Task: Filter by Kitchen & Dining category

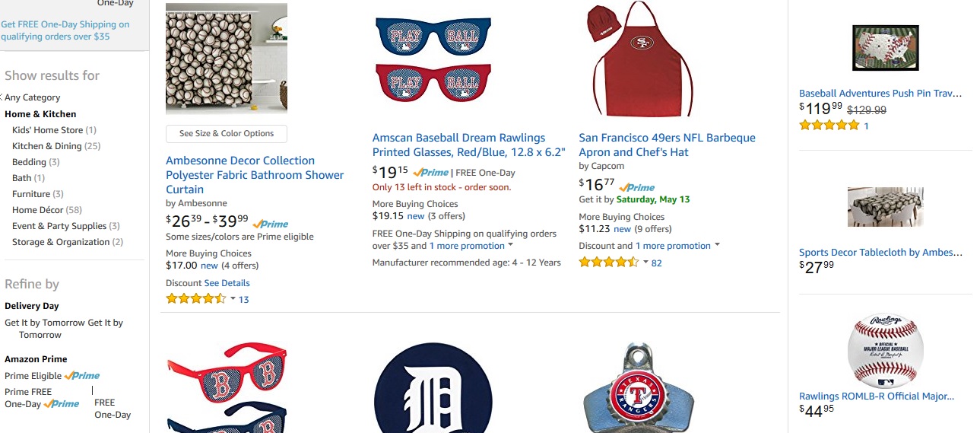Action: (x=46, y=146)
